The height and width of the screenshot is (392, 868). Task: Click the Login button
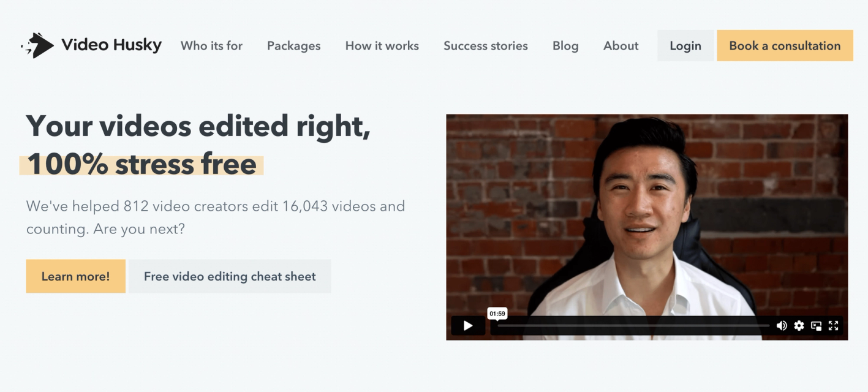685,46
